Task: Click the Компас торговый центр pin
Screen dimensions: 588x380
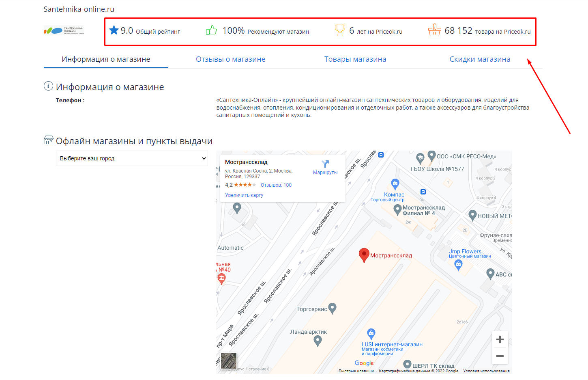Action: [395, 184]
